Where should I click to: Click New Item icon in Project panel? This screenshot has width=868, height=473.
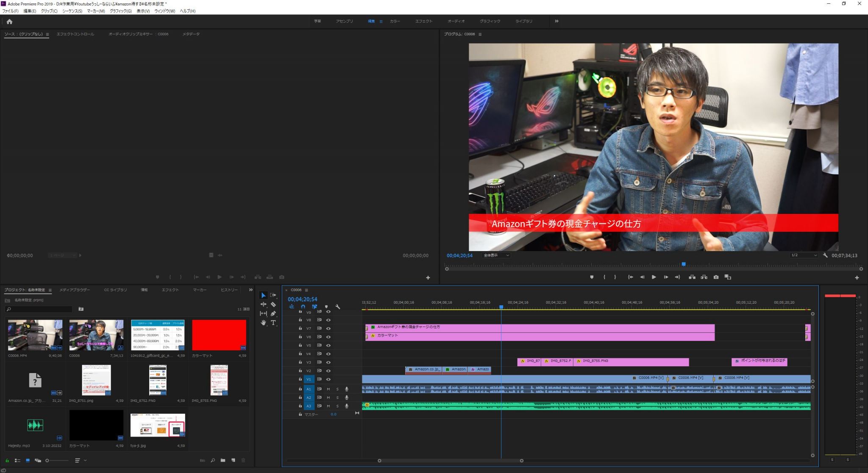(x=233, y=460)
